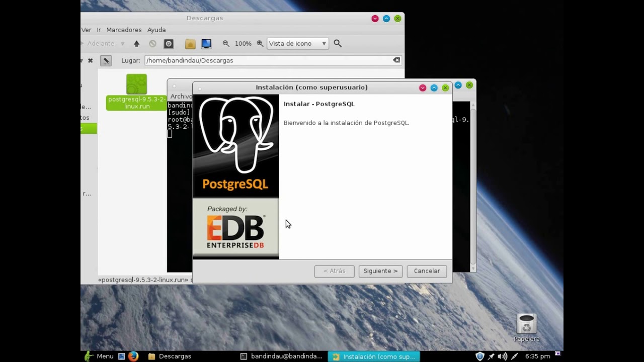Open the Ir menu in Descargas window
The width and height of the screenshot is (644, 362).
tap(99, 30)
